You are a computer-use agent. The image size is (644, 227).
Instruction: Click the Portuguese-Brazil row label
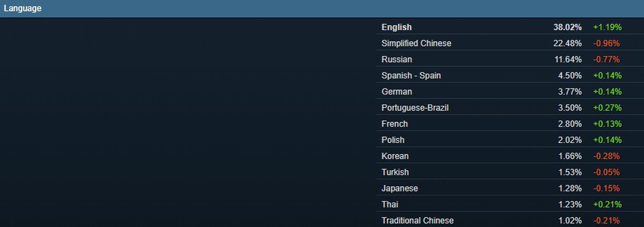415,108
